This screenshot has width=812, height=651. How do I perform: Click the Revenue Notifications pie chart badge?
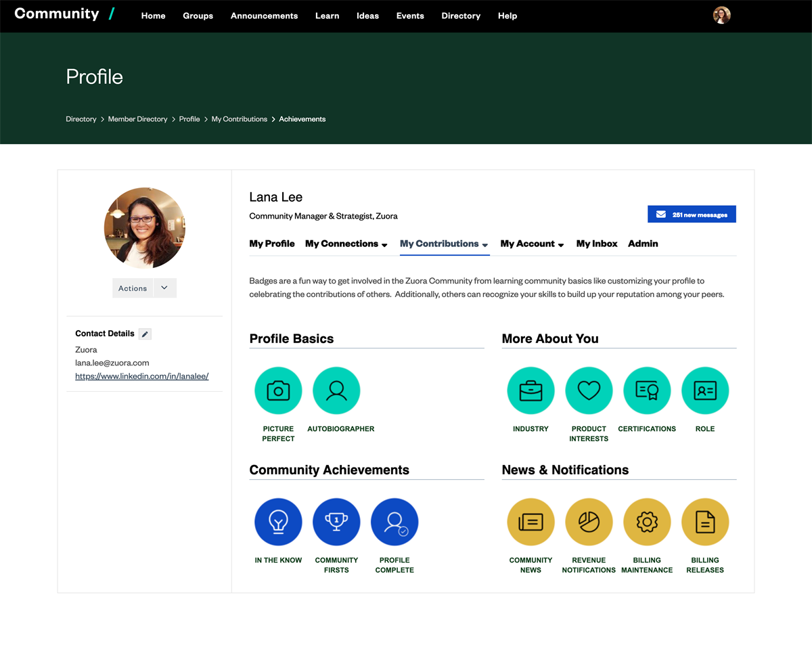pyautogui.click(x=589, y=522)
